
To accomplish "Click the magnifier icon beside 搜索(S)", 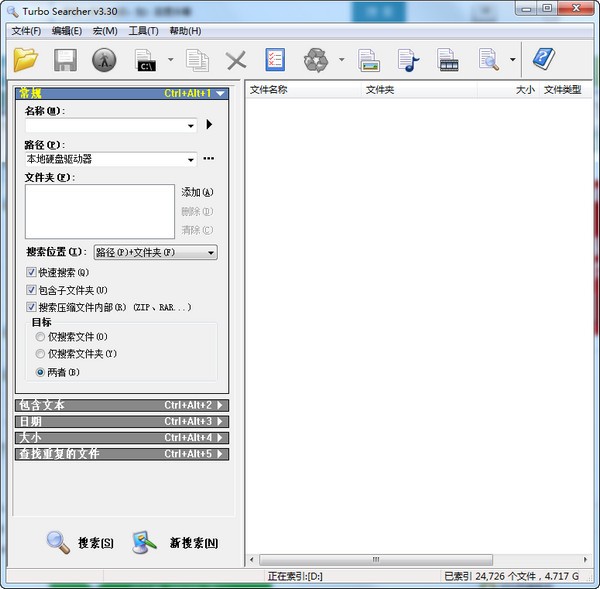I will point(58,542).
